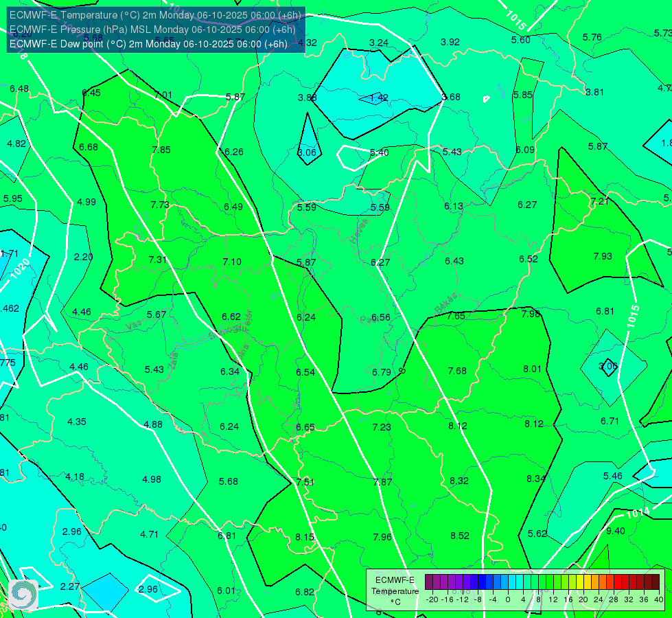The width and height of the screenshot is (672, 618).
Task: Click the 7.23 temperature value
Action: (382, 427)
